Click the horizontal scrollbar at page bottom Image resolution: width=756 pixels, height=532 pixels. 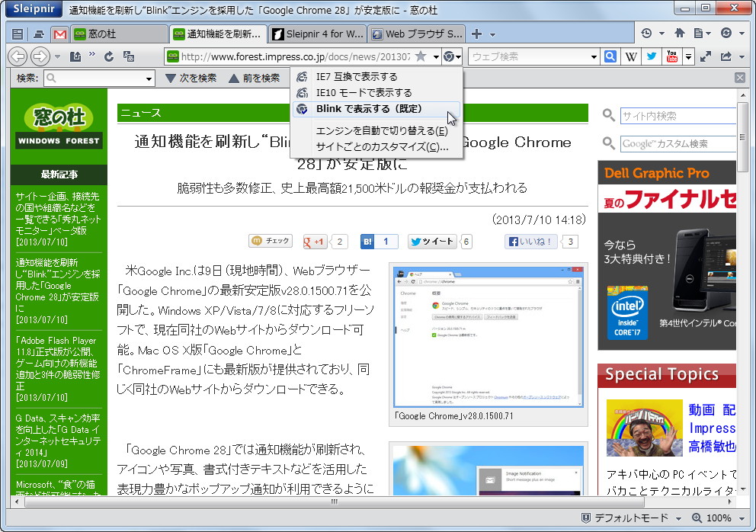(333, 502)
